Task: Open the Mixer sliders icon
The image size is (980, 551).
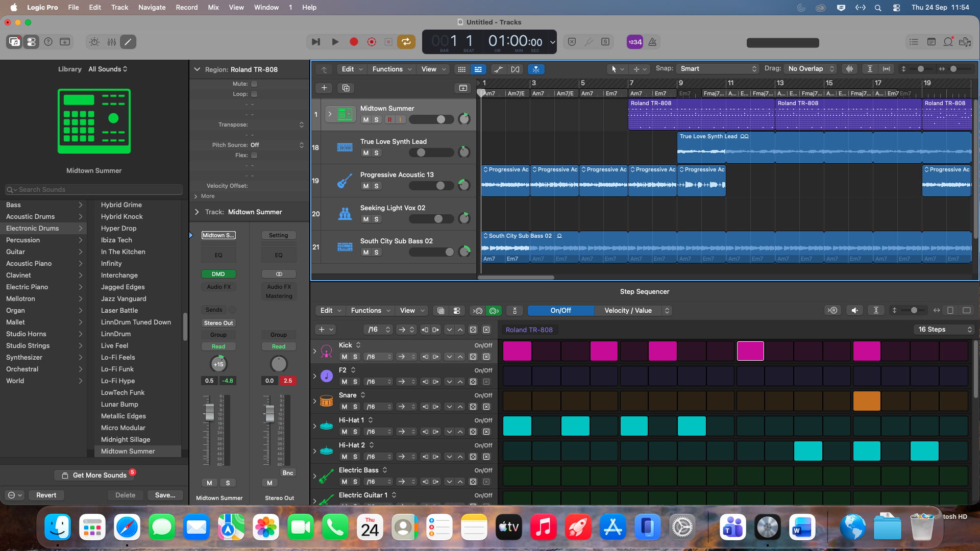Action: [x=111, y=42]
